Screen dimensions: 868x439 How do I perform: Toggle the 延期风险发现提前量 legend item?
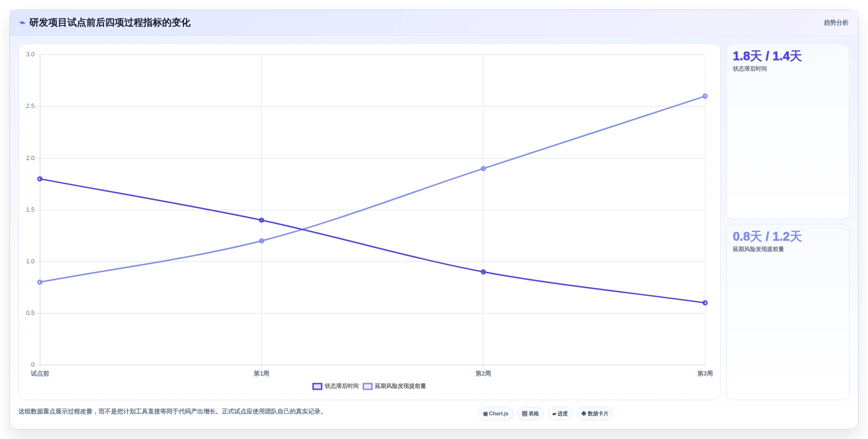pyautogui.click(x=394, y=386)
